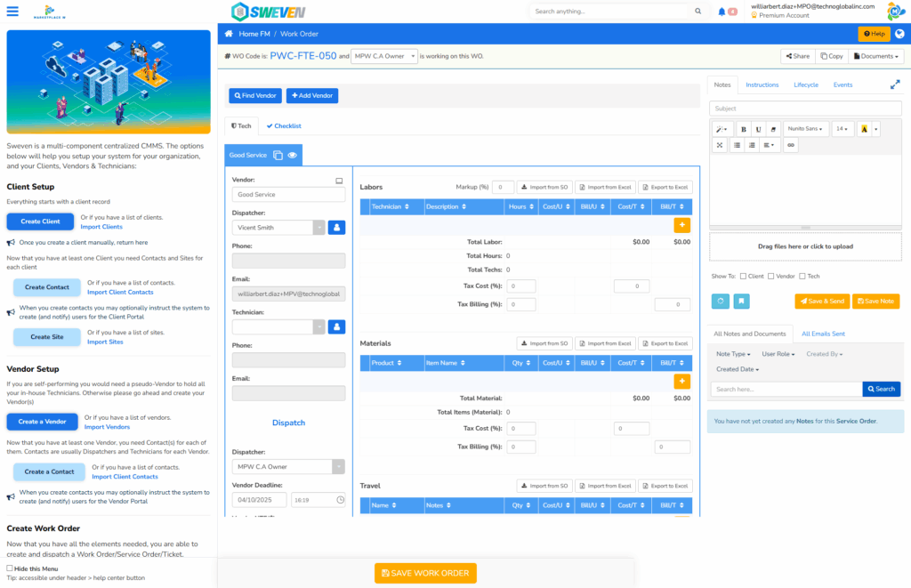This screenshot has width=911, height=588.
Task: Check the Vendor checkbox under Show To
Action: tap(771, 277)
